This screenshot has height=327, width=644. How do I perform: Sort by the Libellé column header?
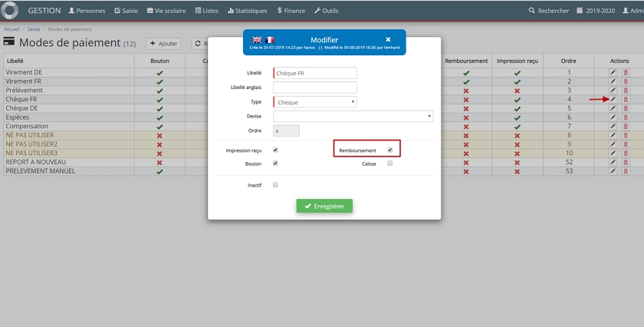coord(69,61)
